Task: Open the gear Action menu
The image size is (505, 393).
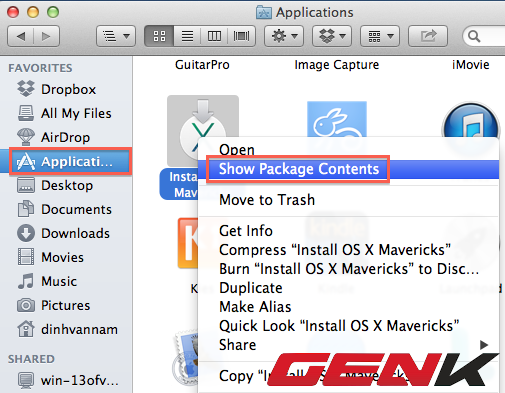Action: click(284, 36)
